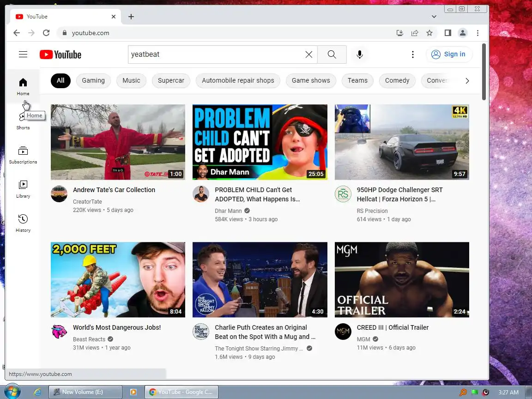Open World's Most Dangerous Jobs thumbnail

[x=118, y=279]
